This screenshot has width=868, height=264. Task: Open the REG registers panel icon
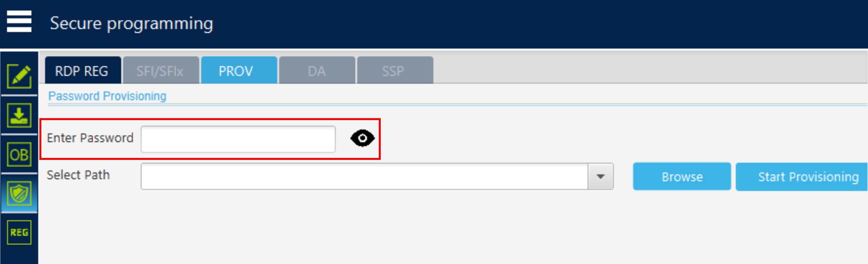click(19, 232)
